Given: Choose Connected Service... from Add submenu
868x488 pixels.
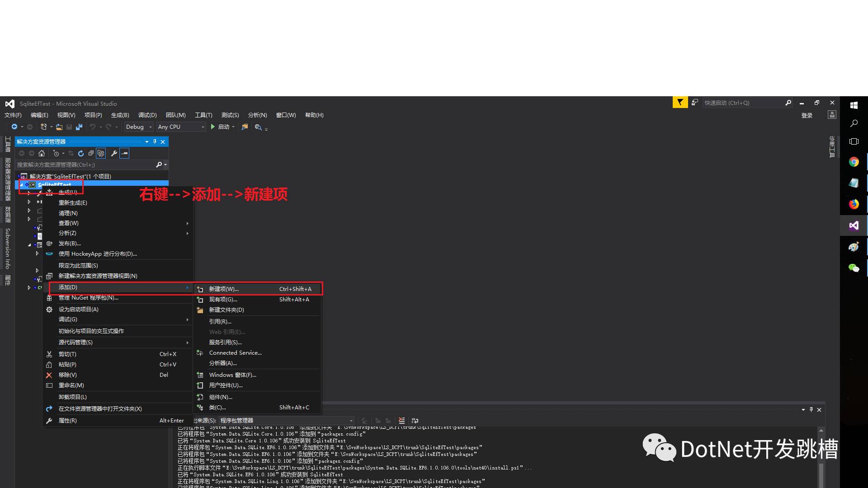Looking at the screenshot, I should [258, 353].
